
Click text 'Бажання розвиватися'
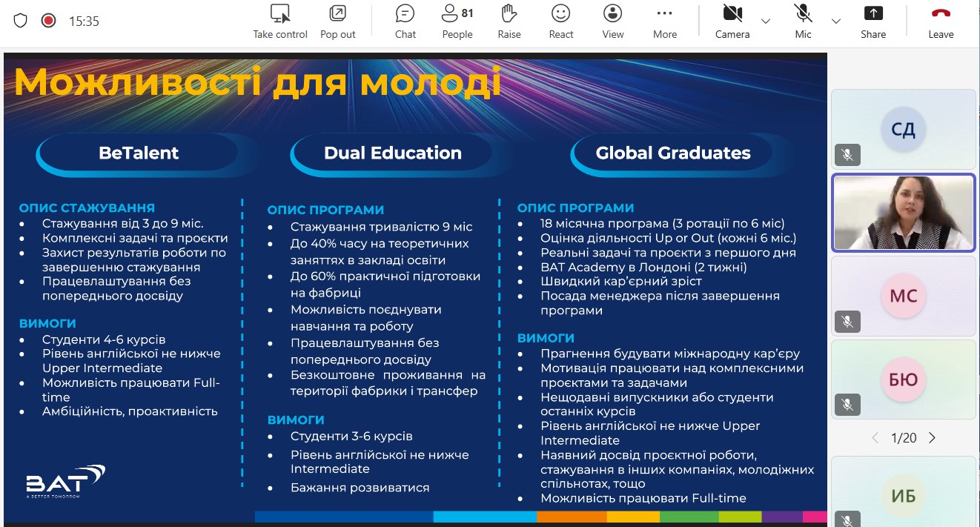[x=360, y=488]
